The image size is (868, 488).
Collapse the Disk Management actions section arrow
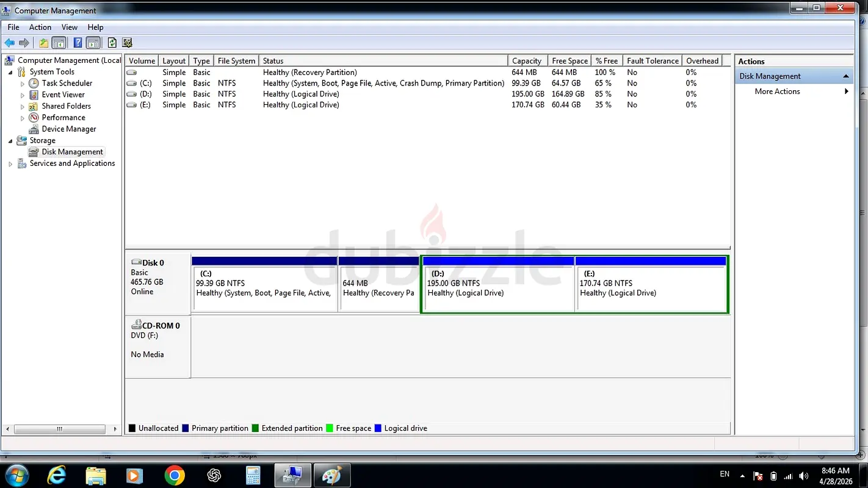846,76
